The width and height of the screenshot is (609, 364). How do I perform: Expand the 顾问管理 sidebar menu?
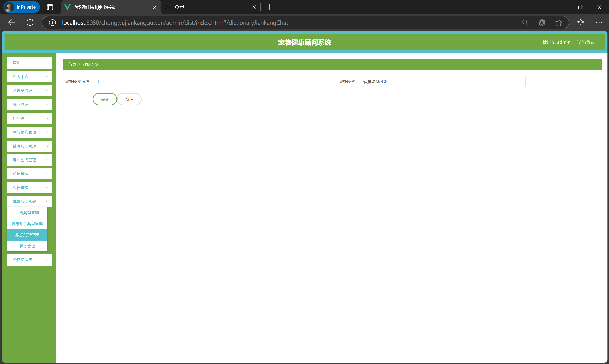coord(29,104)
